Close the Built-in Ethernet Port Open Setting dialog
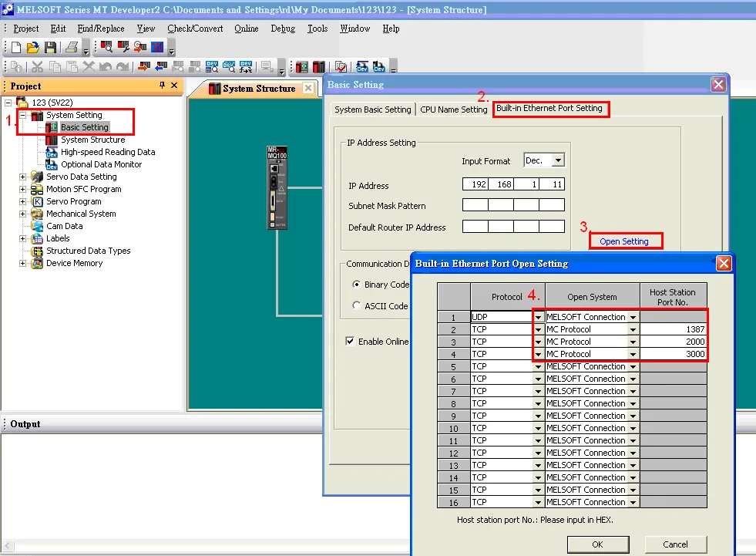This screenshot has height=556, width=756. click(723, 264)
